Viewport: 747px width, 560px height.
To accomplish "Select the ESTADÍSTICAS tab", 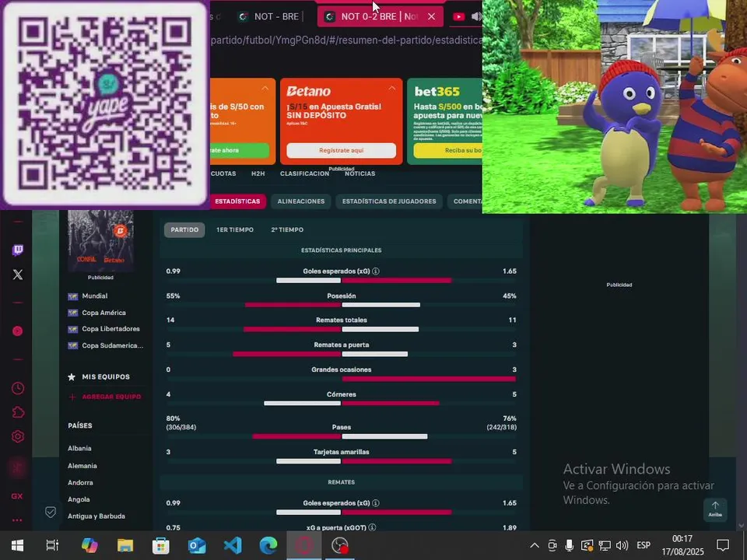I will click(x=237, y=201).
